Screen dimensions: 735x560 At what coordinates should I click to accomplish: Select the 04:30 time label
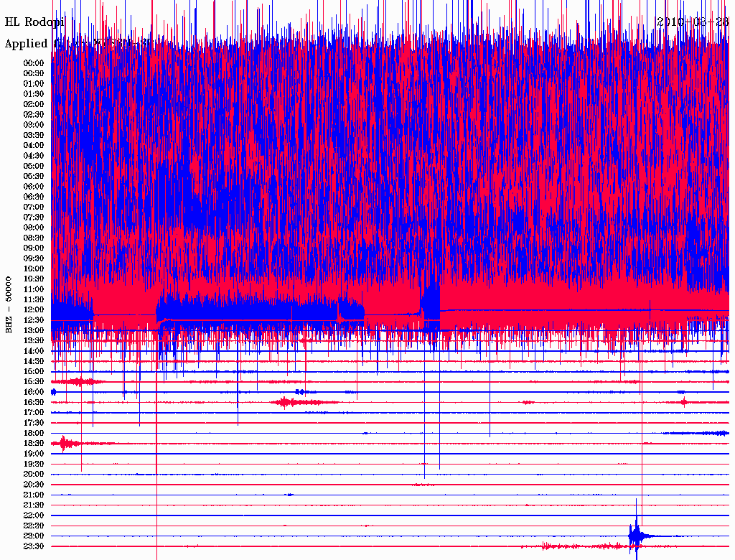pyautogui.click(x=34, y=156)
